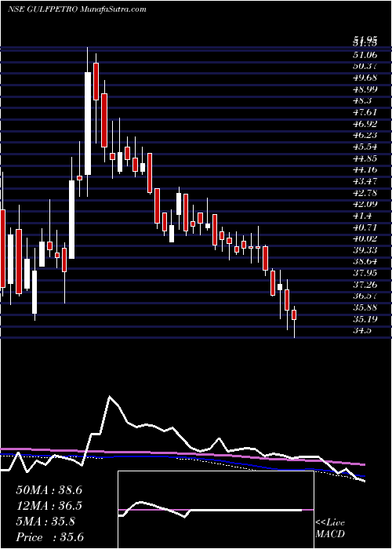
Task: Click the 35.88 price label
Action: [365, 309]
